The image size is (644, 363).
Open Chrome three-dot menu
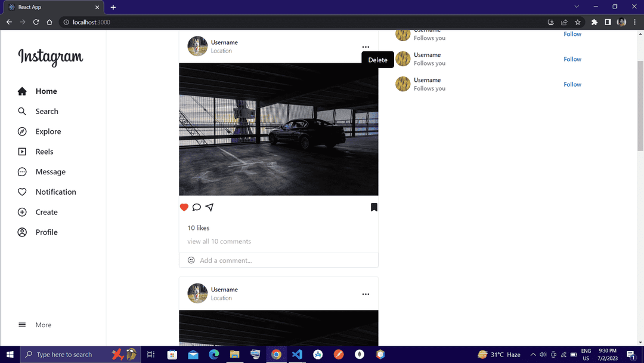634,22
